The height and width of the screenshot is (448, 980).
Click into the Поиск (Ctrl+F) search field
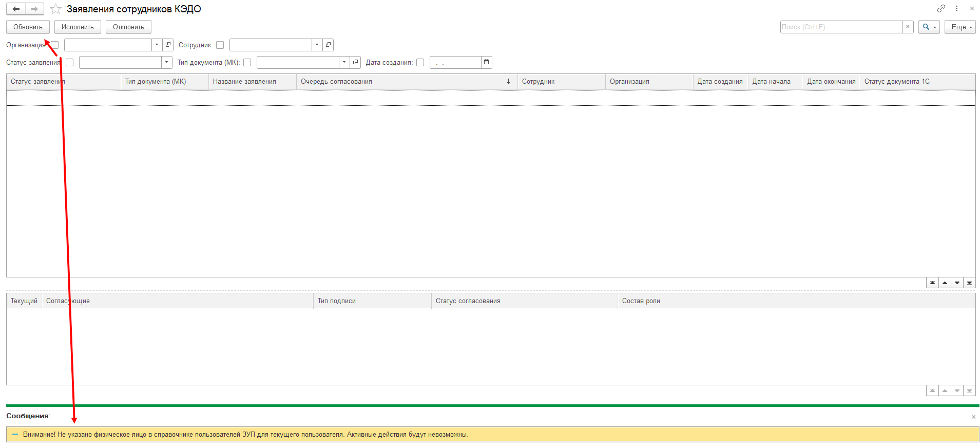[841, 27]
